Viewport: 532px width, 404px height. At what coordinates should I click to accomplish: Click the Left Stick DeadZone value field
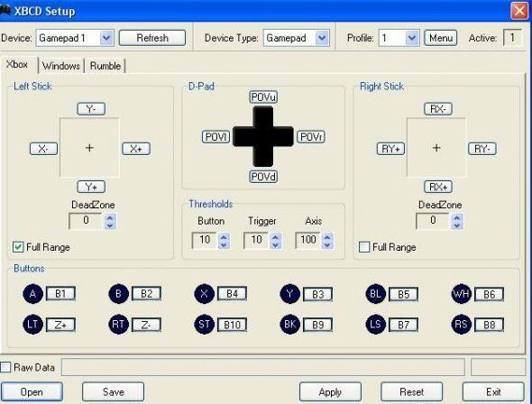tap(86, 221)
